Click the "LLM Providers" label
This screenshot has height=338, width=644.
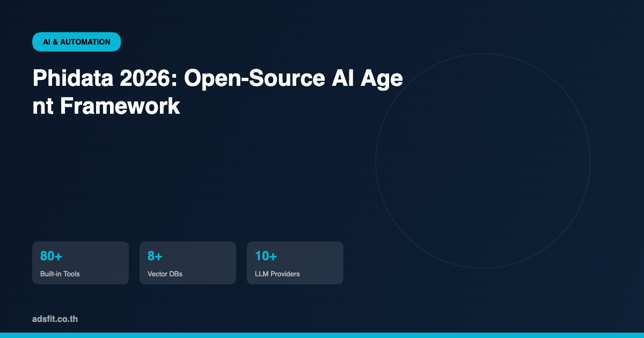point(277,274)
